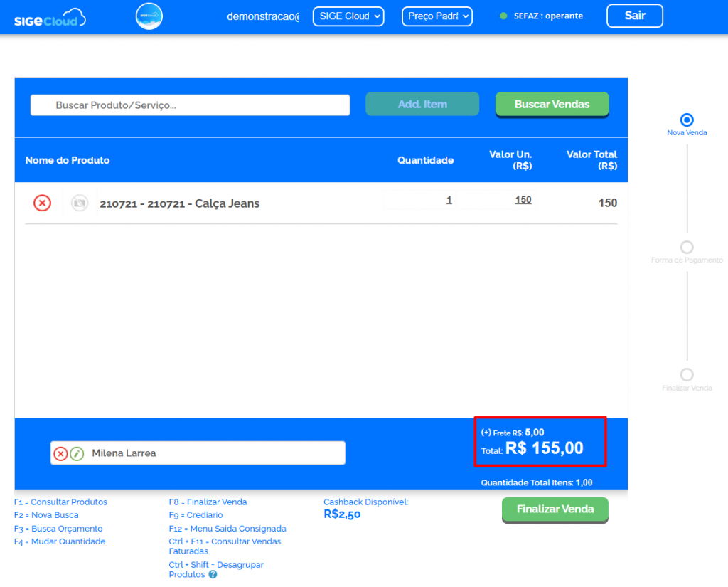Click the green SEFAZ status indicator
Viewport: 728px width, 587px height.
click(x=503, y=16)
